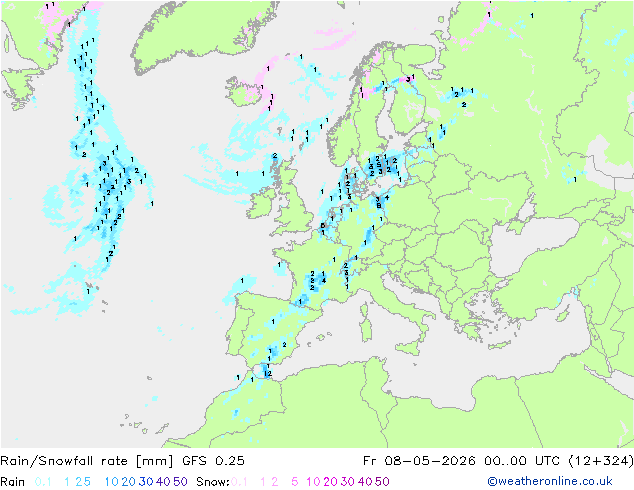The image size is (634, 490).
Task: Pick the Rain legend 0.1 color key
Action: coord(43,482)
